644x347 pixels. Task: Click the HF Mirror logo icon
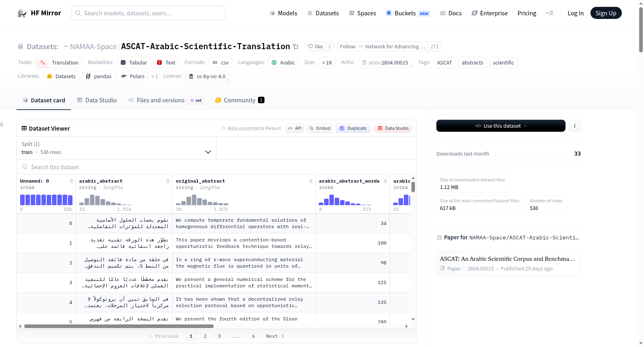(x=22, y=13)
